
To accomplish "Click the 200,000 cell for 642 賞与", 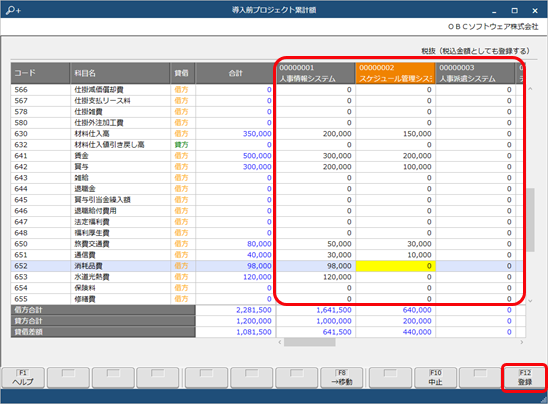I will [316, 167].
